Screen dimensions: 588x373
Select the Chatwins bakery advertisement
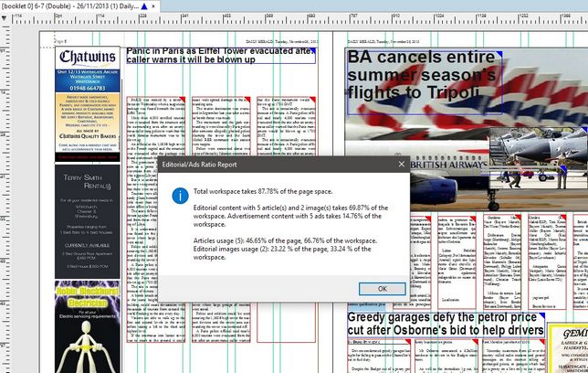[x=88, y=101]
